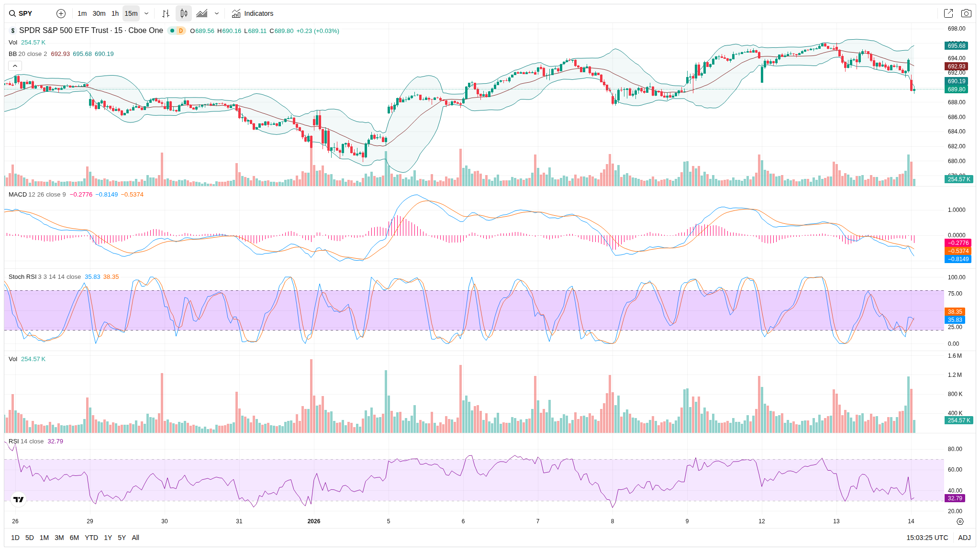Expand the chart style dropdown arrow

coord(217,13)
